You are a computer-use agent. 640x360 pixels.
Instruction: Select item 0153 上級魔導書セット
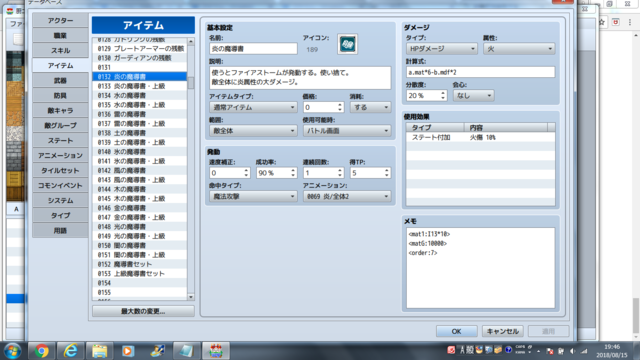tap(140, 274)
